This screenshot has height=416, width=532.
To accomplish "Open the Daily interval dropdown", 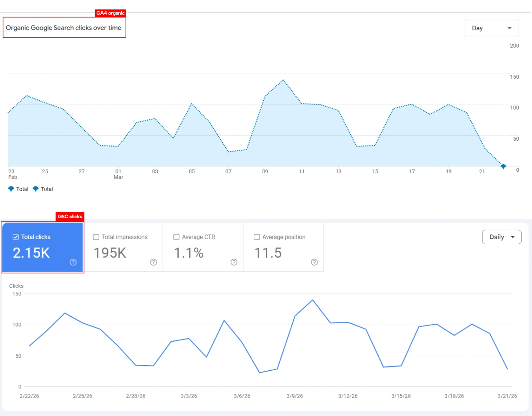I will [x=501, y=237].
